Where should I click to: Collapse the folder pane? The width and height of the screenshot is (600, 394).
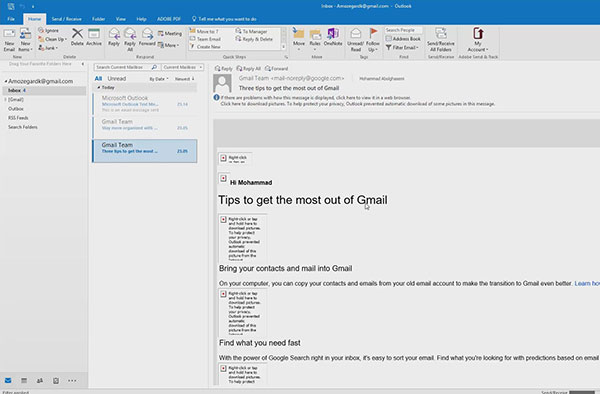tap(83, 64)
